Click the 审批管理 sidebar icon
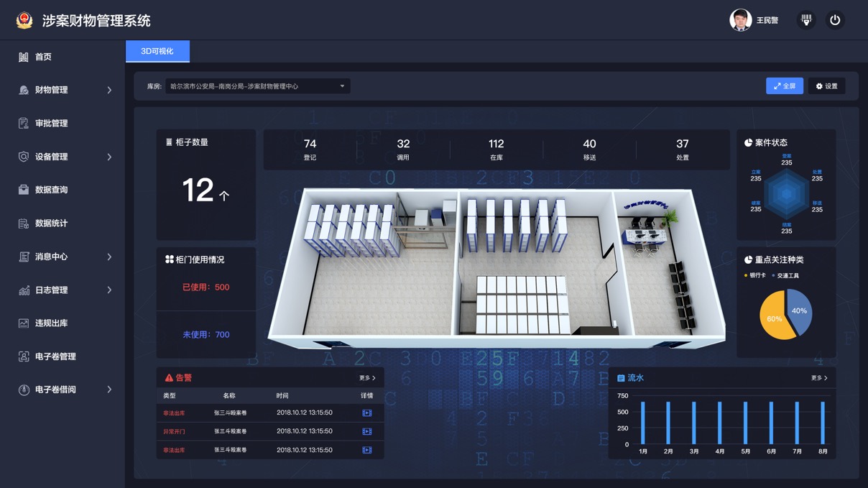The height and width of the screenshot is (488, 868). [x=24, y=124]
